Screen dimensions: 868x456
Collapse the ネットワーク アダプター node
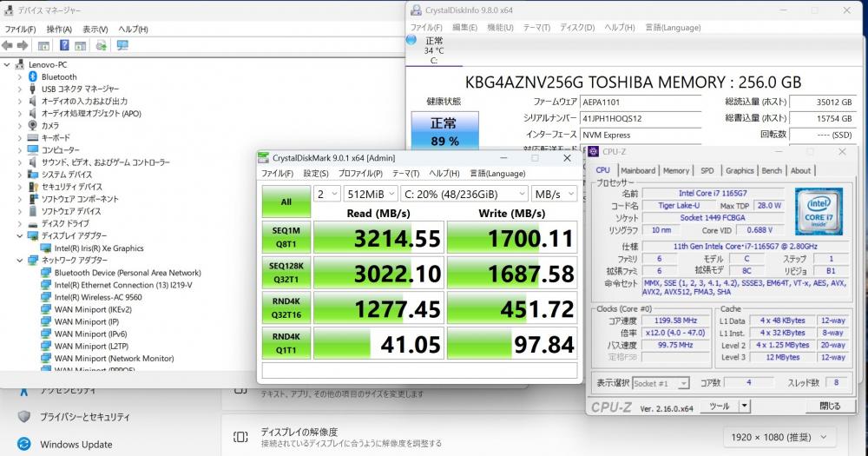coord(20,260)
